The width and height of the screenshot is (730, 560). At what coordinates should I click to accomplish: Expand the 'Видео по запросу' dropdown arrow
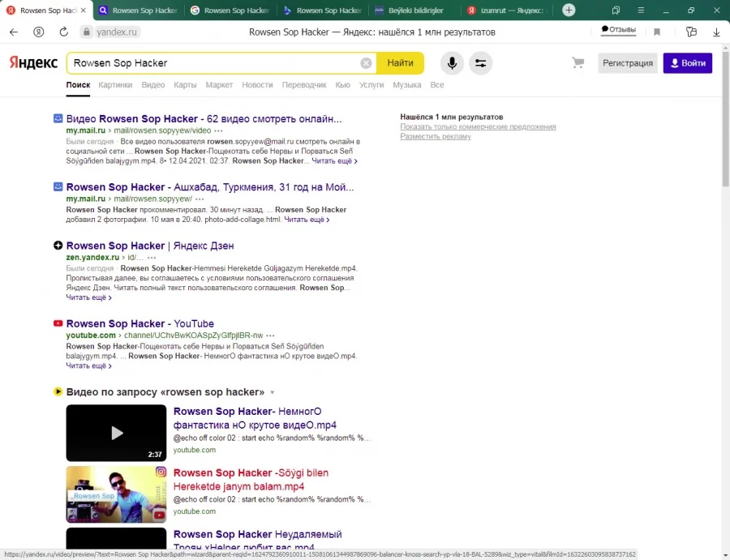(273, 392)
